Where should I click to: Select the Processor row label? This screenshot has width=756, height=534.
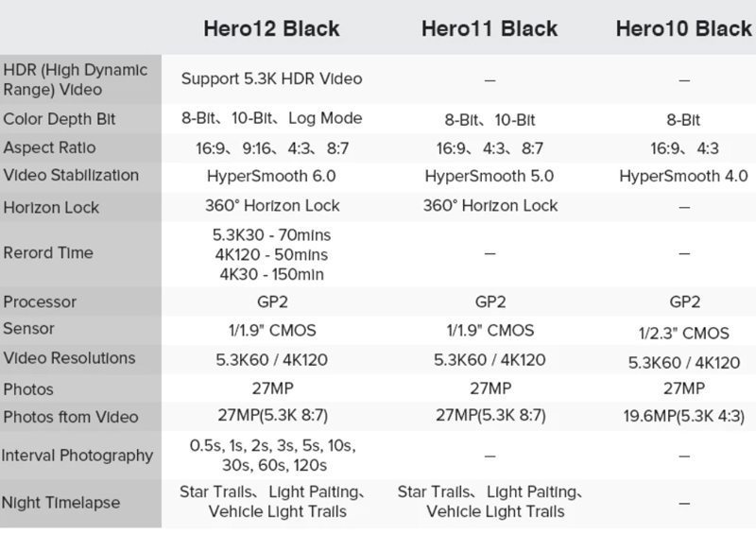tap(40, 302)
